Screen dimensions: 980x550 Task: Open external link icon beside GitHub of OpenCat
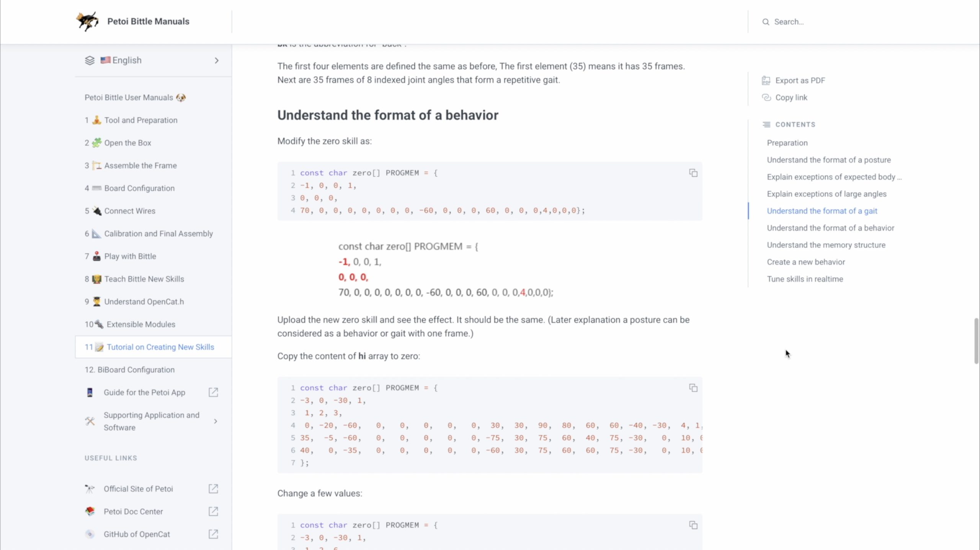(x=213, y=534)
